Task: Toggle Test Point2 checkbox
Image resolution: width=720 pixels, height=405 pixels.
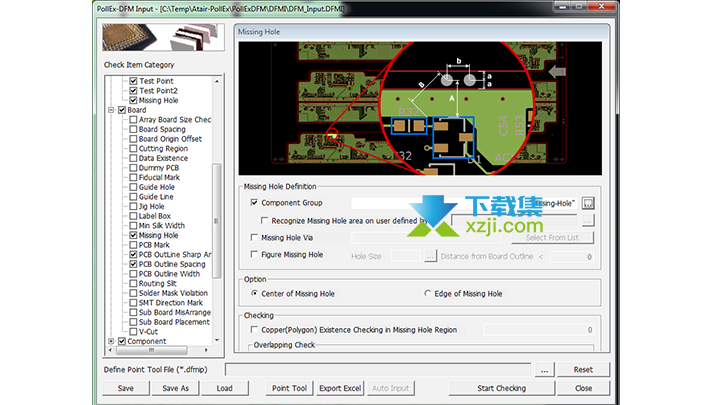Action: pyautogui.click(x=133, y=90)
